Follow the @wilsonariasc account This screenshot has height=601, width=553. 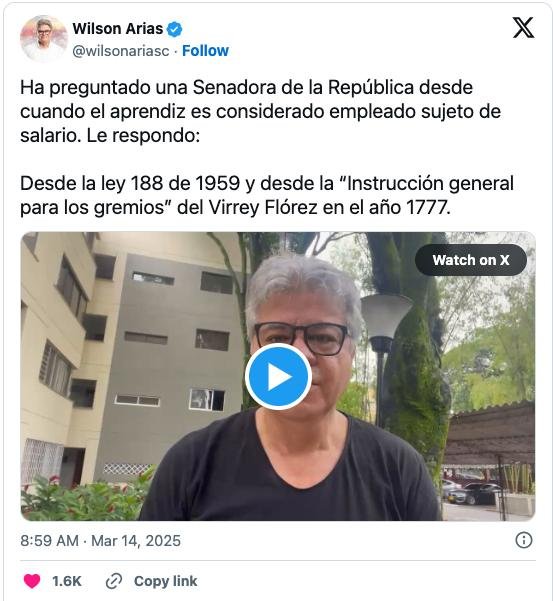[205, 51]
